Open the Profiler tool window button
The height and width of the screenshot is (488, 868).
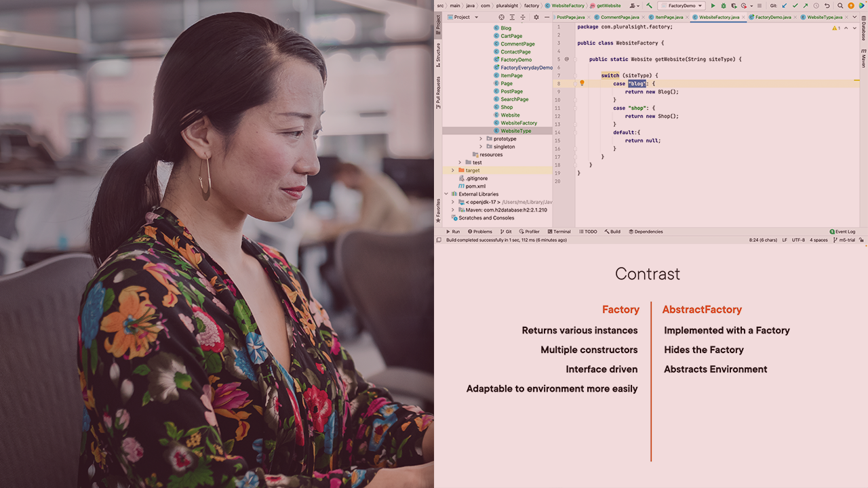(529, 232)
